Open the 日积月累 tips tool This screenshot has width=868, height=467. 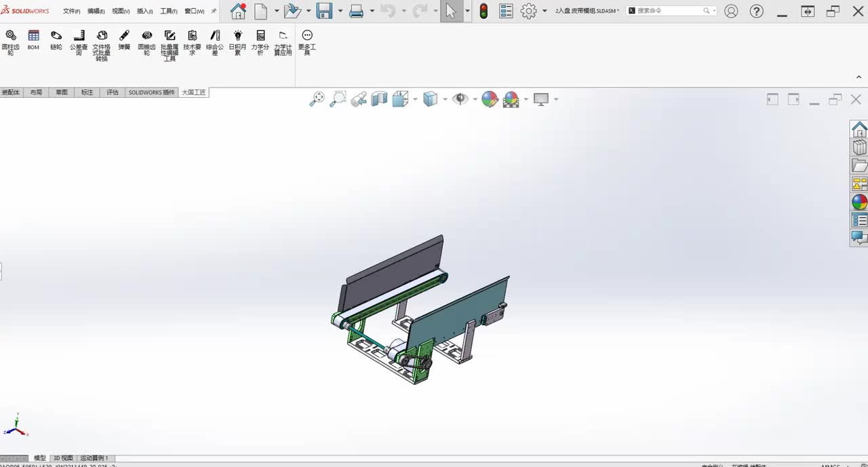tap(237, 42)
